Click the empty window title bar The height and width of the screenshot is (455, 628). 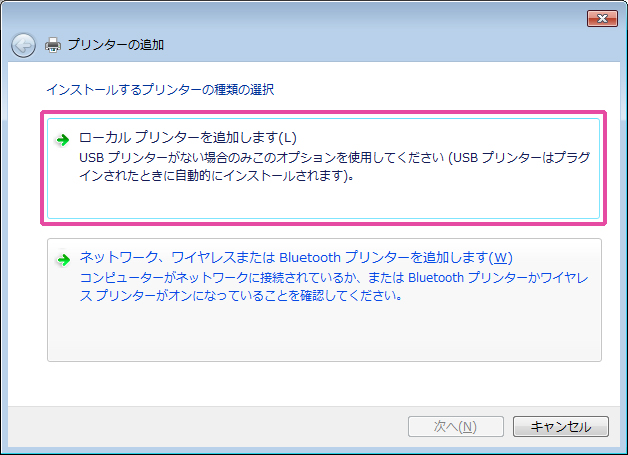300,17
